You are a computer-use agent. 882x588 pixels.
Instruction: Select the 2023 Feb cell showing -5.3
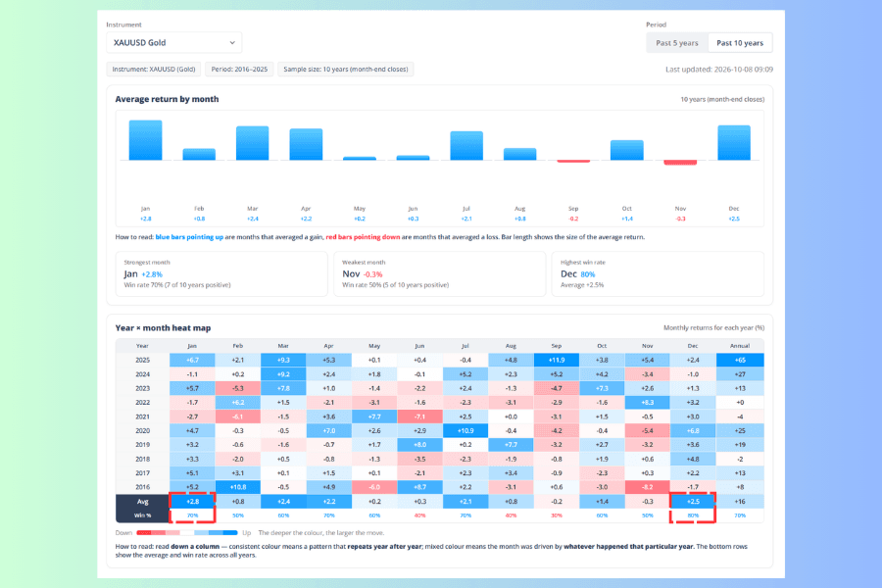pyautogui.click(x=238, y=388)
